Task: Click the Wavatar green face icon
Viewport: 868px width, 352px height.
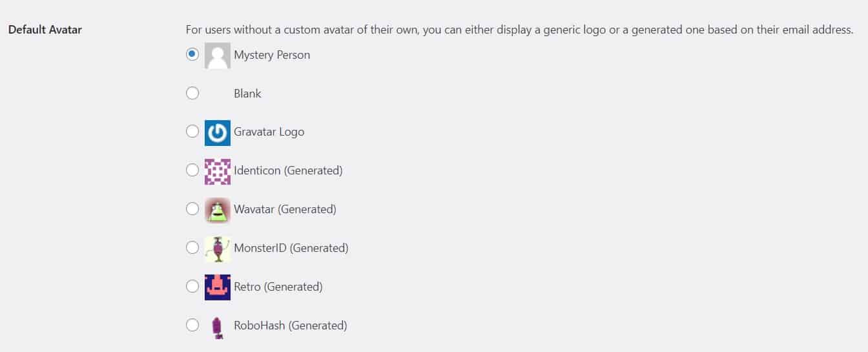Action: click(x=217, y=210)
